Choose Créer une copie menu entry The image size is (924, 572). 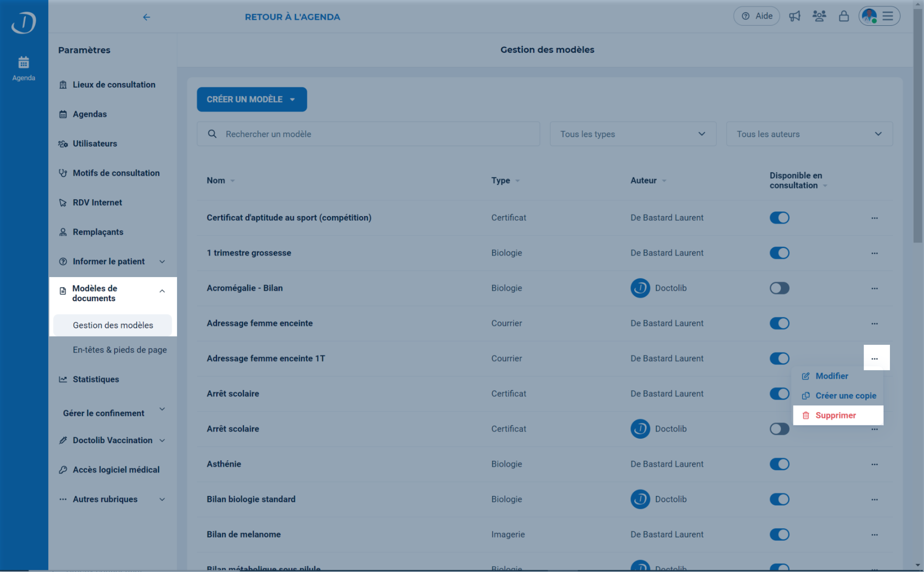(x=845, y=396)
